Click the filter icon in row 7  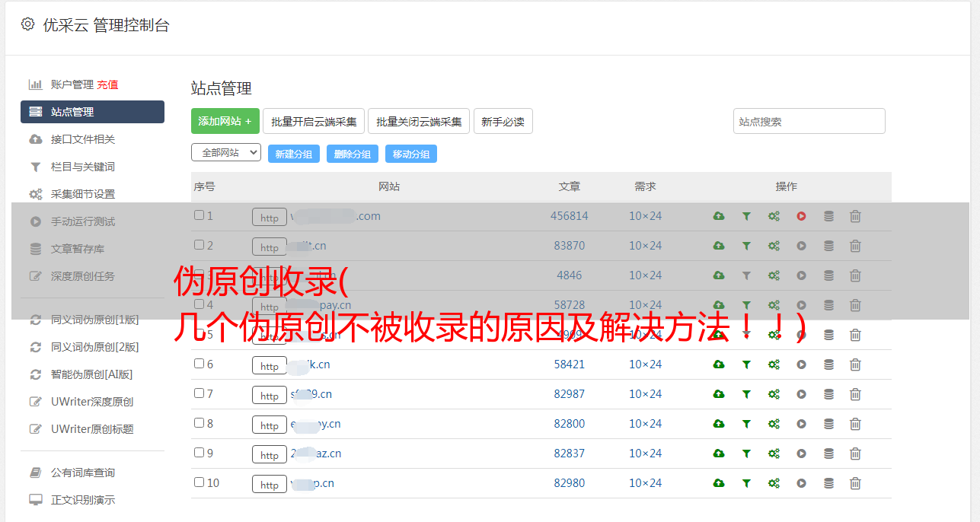746,394
